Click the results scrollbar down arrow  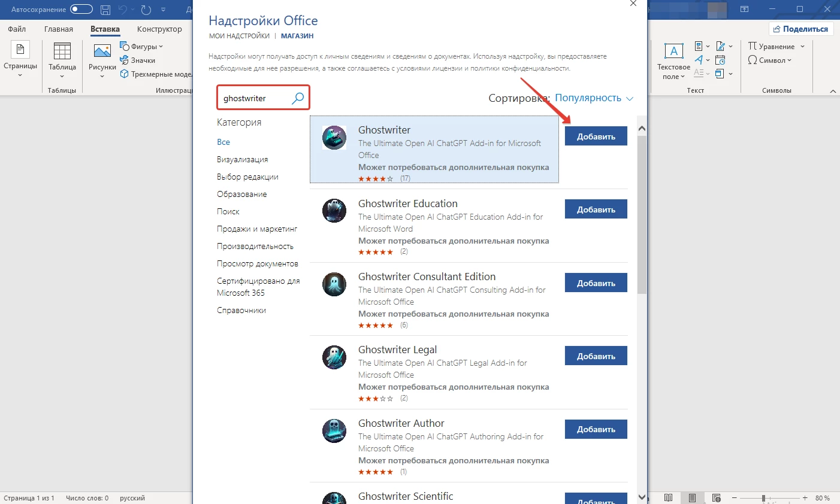642,497
